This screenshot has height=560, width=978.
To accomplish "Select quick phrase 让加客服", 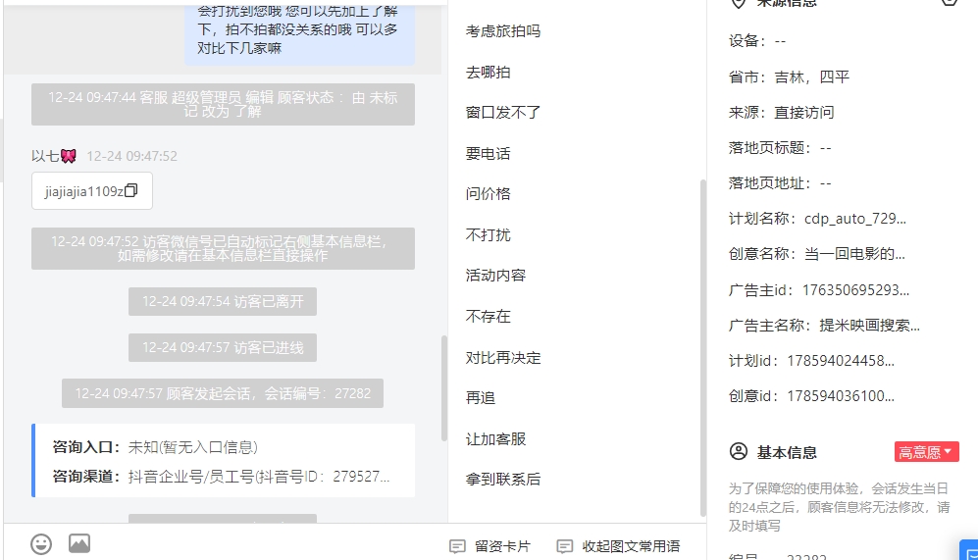I will (495, 439).
